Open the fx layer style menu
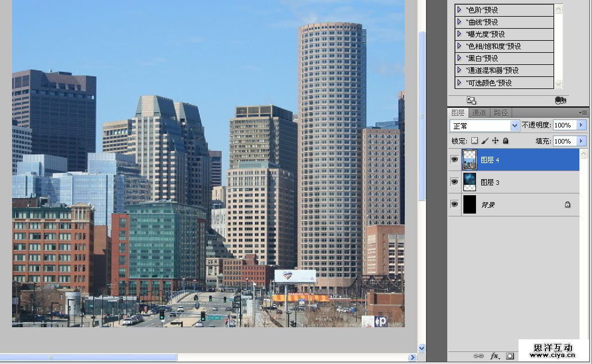592x364 pixels. click(x=494, y=356)
